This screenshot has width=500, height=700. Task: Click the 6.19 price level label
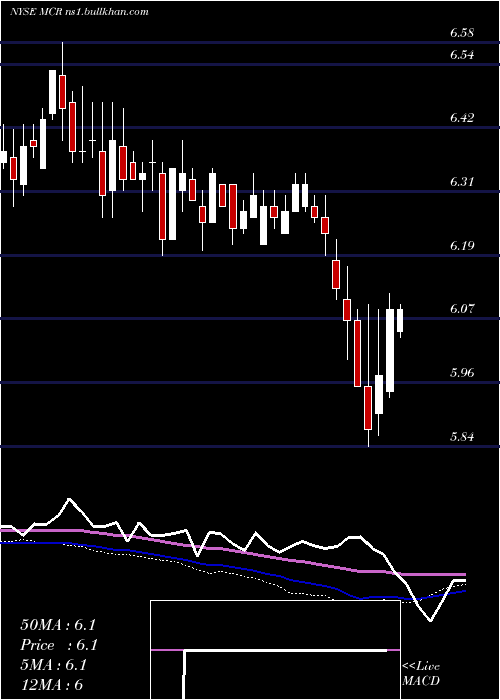[462, 246]
